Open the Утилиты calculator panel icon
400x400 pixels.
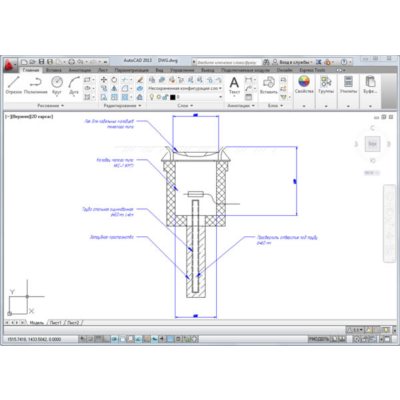348,85
